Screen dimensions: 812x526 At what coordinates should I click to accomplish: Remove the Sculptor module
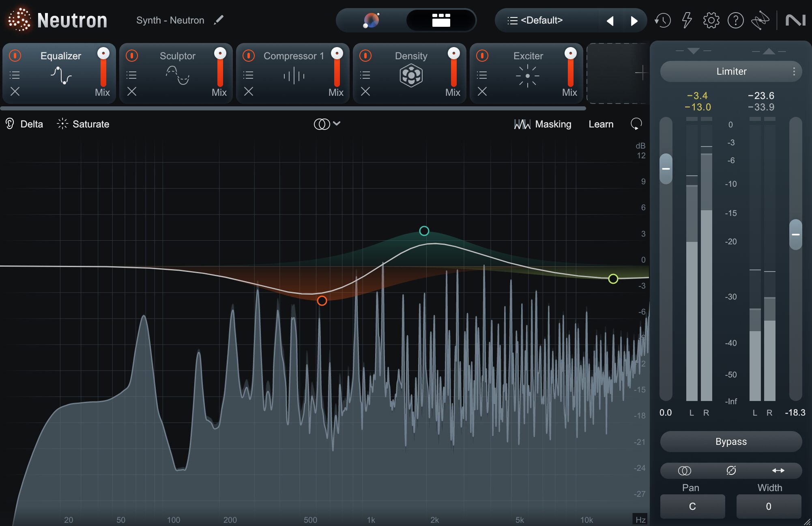point(132,91)
